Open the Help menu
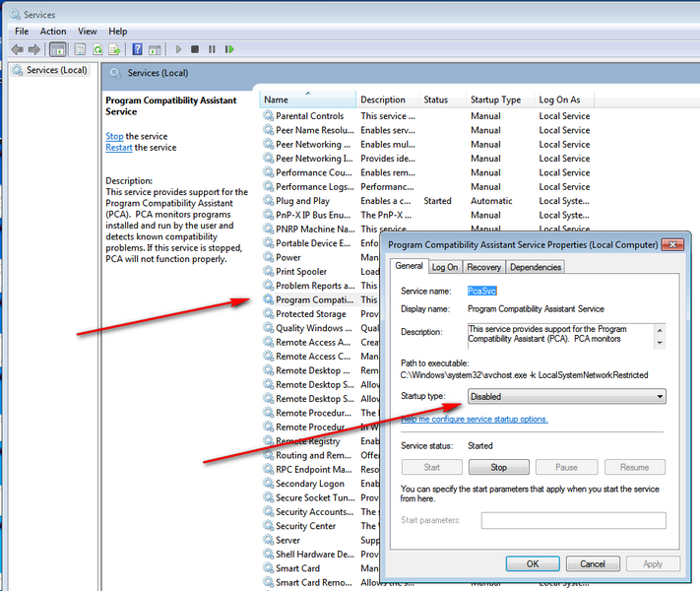This screenshot has width=700, height=591. pos(118,32)
